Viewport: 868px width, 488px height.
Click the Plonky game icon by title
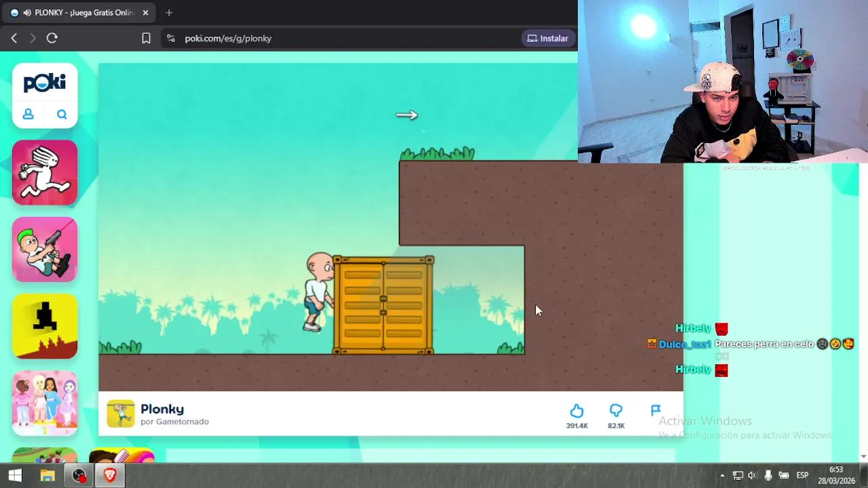coord(121,414)
